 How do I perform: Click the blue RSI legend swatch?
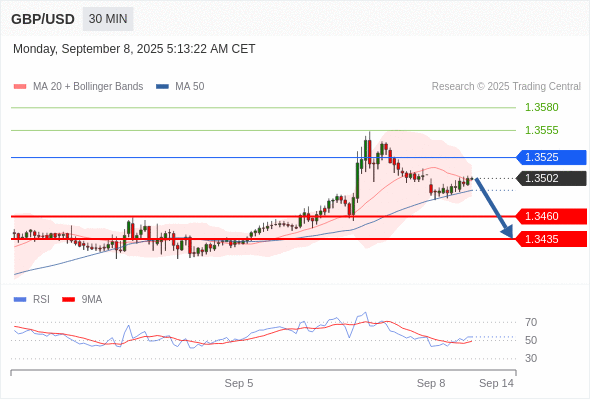click(20, 300)
